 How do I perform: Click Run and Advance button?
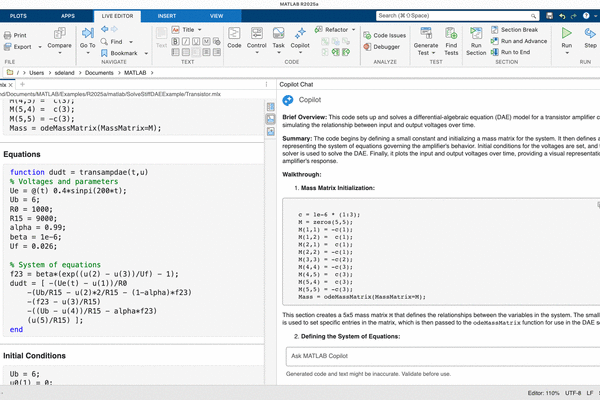tap(519, 41)
